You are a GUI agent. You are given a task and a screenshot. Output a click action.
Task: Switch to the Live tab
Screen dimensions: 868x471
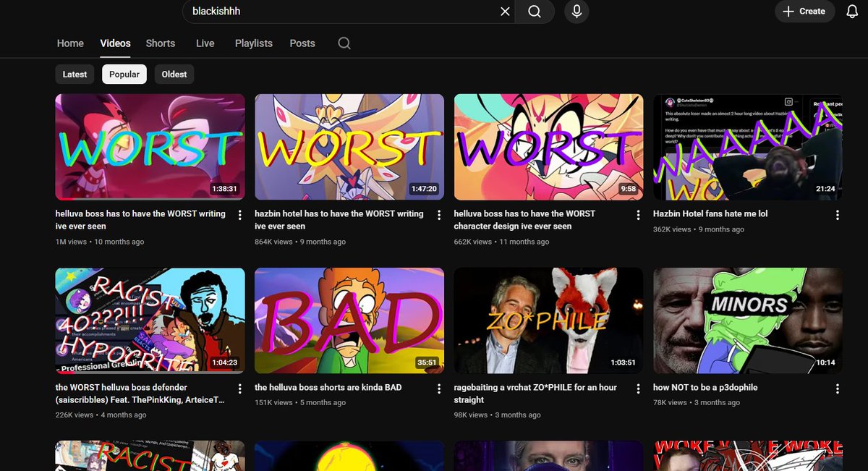(x=205, y=43)
